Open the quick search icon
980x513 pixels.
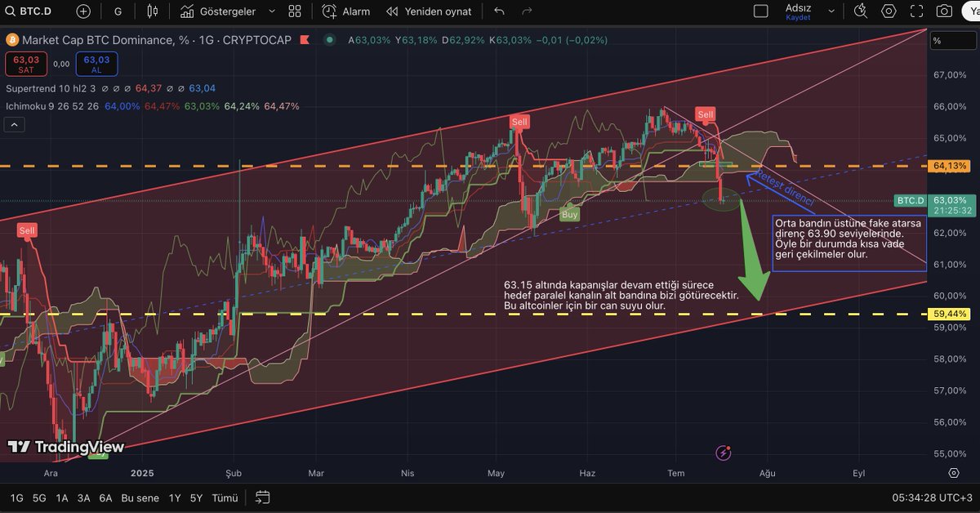tap(860, 11)
